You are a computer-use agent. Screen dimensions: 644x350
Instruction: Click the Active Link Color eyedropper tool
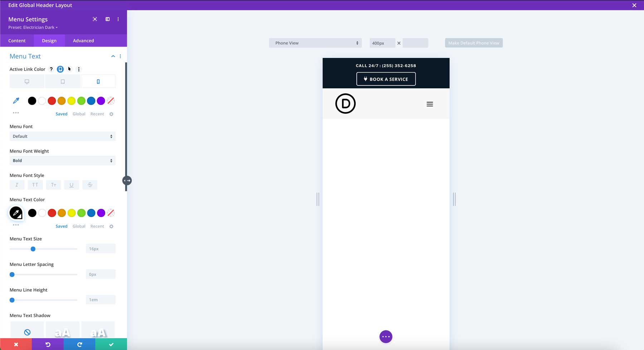tap(16, 100)
